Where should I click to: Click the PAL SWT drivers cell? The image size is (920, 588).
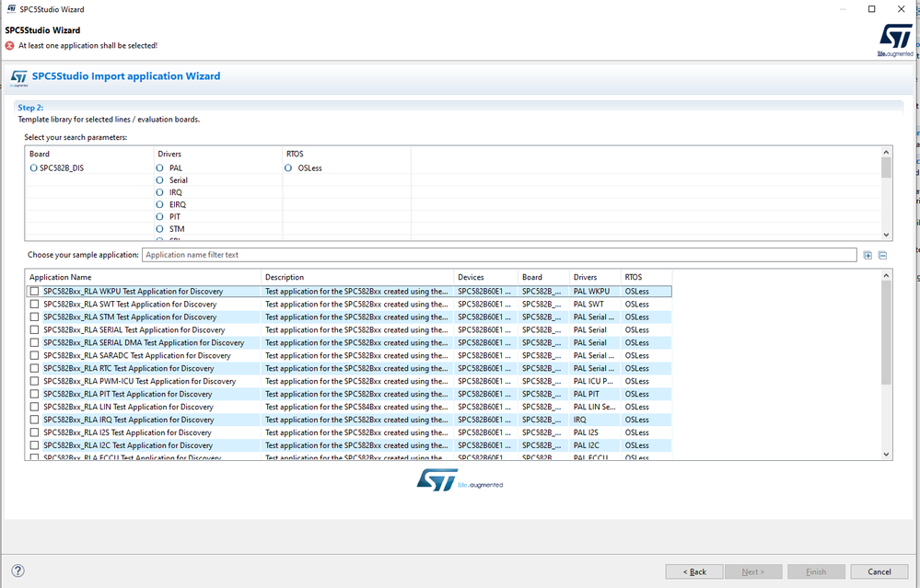click(595, 305)
